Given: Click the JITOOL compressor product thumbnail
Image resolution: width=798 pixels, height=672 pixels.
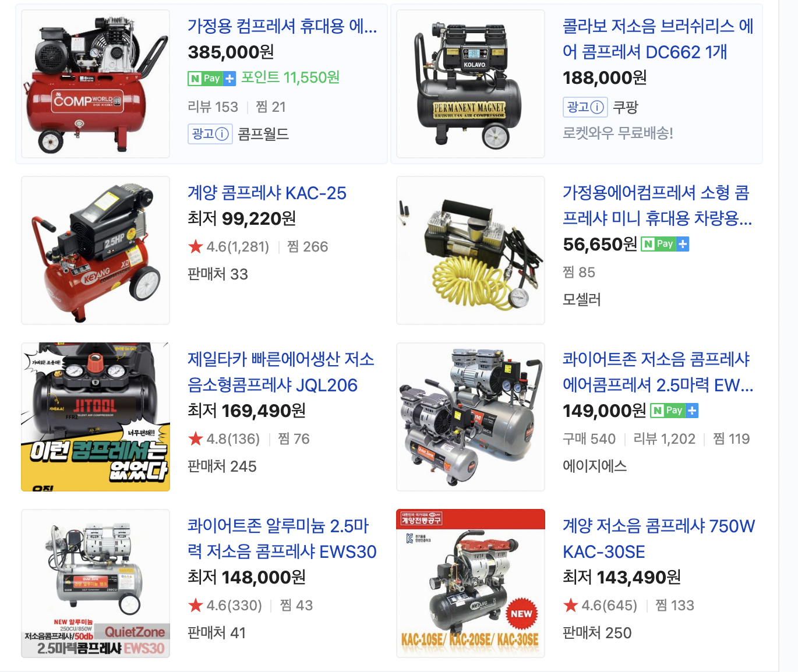Looking at the screenshot, I should point(96,417).
